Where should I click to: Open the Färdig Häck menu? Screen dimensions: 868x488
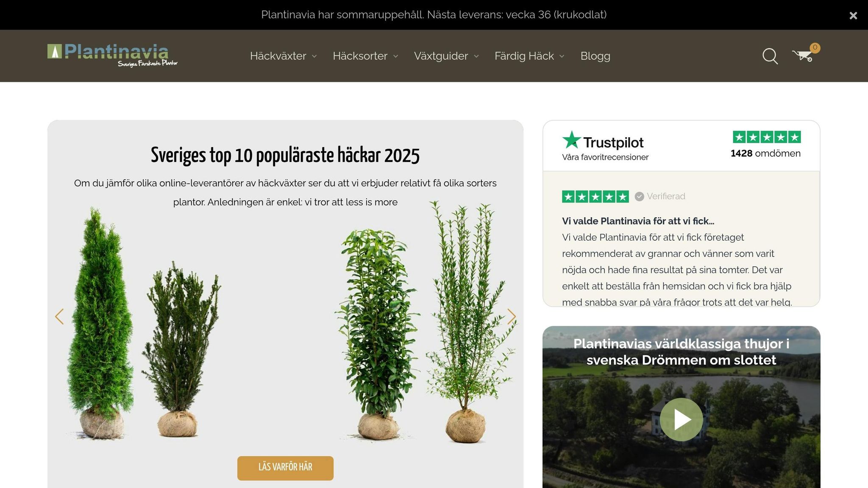[524, 56]
